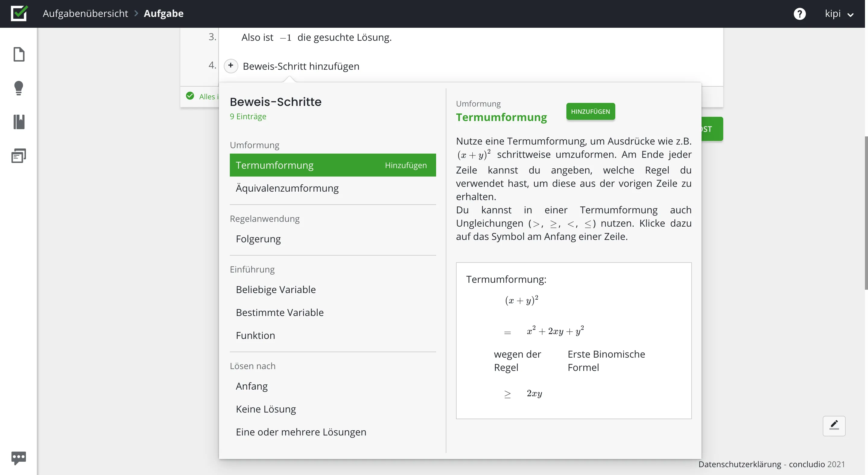Click the edit pencil icon bottom right
This screenshot has height=475, width=868.
tap(834, 426)
